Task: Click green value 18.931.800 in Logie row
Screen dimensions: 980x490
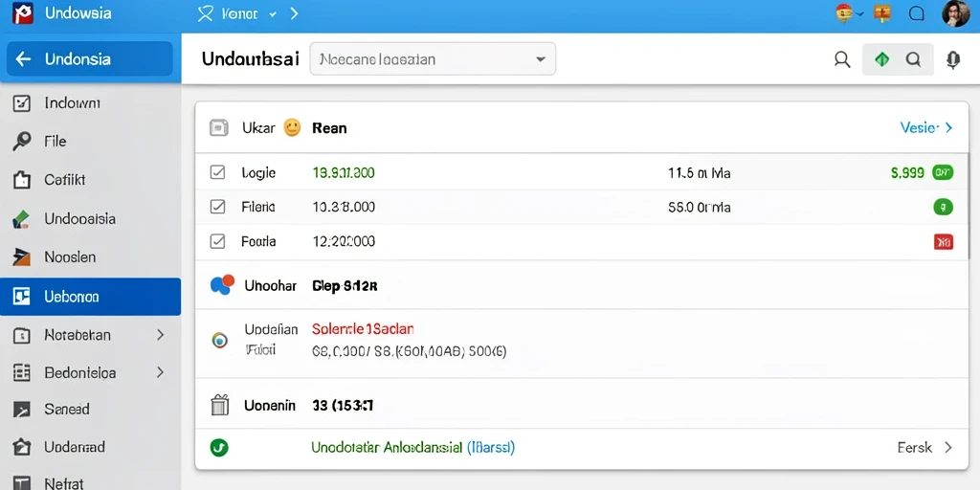Action: point(344,172)
